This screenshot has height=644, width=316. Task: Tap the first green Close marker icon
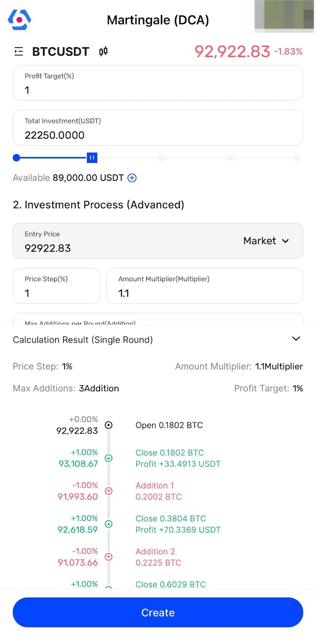pyautogui.click(x=108, y=458)
